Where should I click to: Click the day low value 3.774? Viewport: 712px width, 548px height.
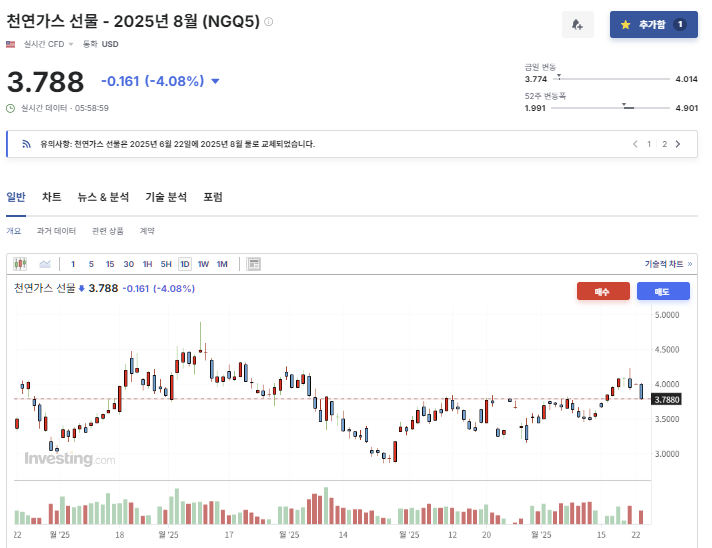(x=536, y=79)
